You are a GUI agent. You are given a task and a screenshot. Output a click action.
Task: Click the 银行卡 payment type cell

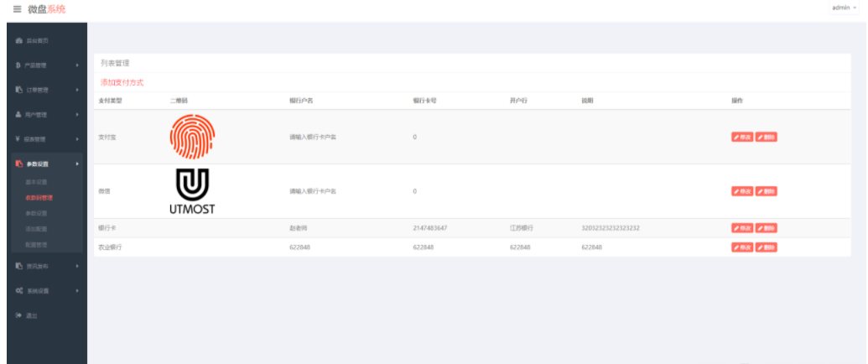(x=107, y=227)
